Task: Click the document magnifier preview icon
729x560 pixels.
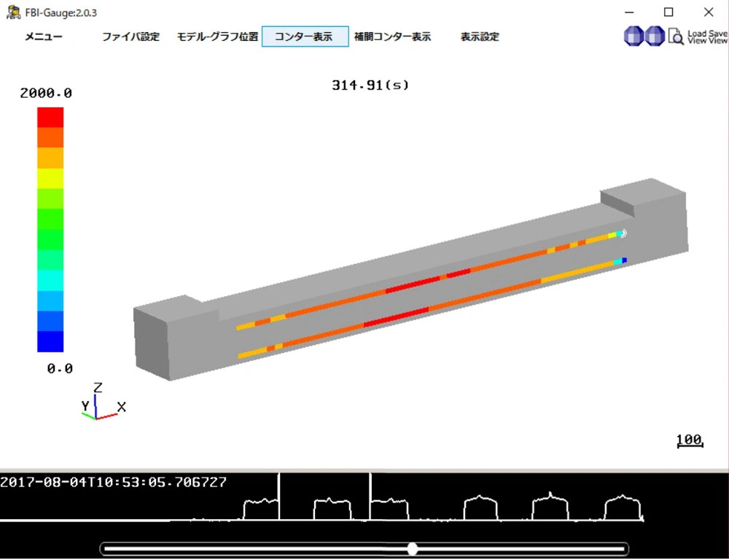Action: [677, 36]
